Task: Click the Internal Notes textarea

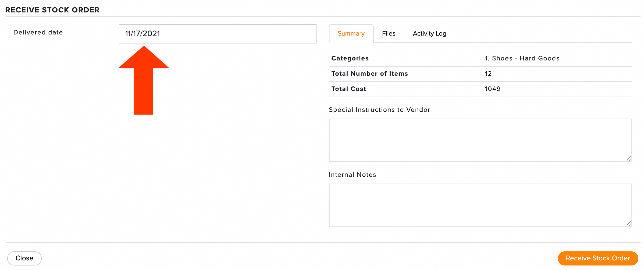Action: point(480,205)
